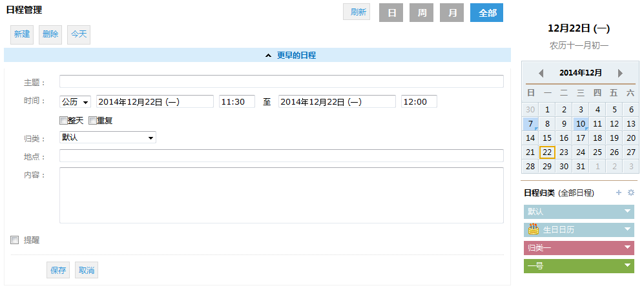Screen dimensions: 644x290
Task: Open arrow menu on 归类一 category
Action: [627, 247]
